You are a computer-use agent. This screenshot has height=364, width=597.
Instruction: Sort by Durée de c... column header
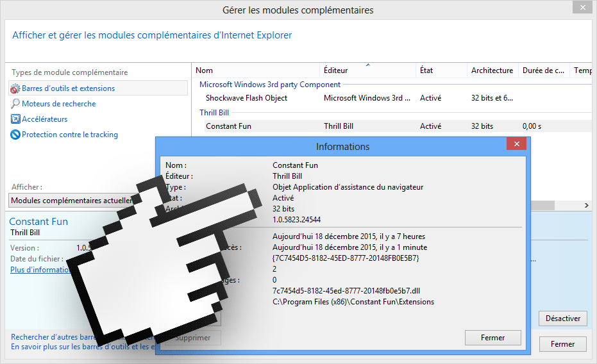pyautogui.click(x=543, y=70)
